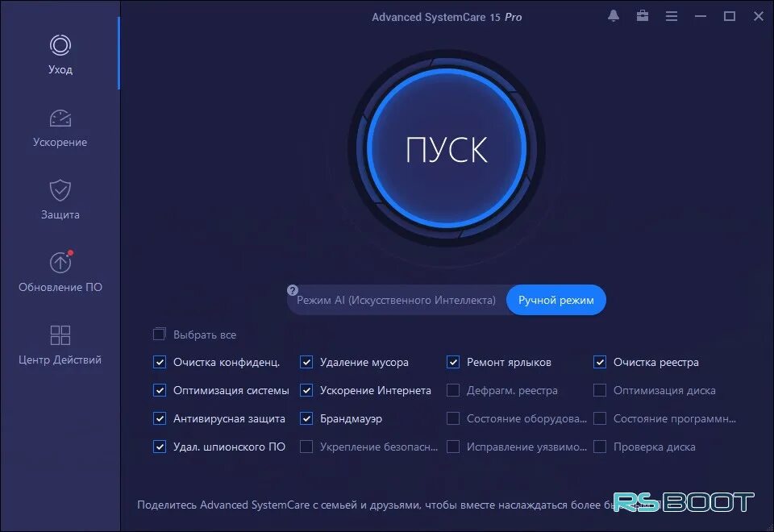Enable the Выбрать все checkbox
This screenshot has height=532, width=774.
pos(160,333)
